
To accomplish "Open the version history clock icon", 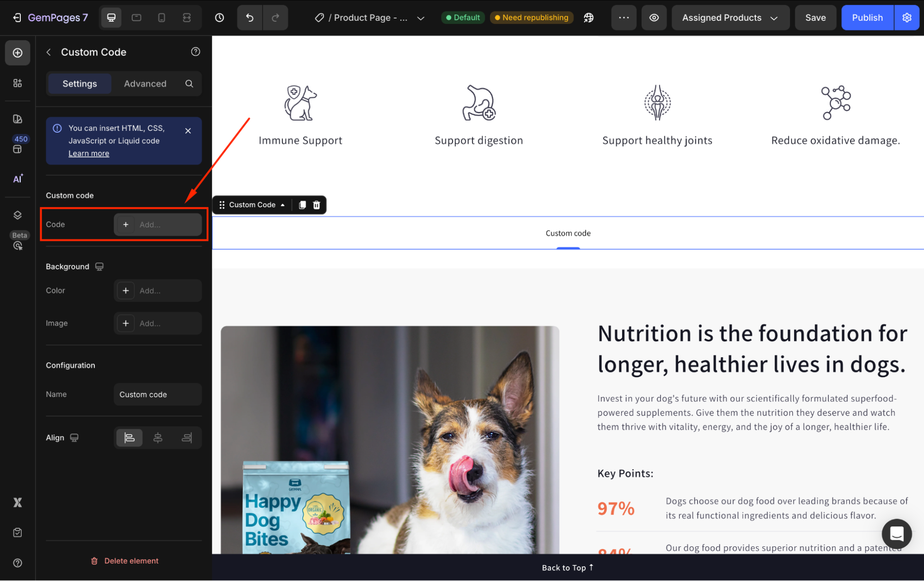I will point(220,18).
